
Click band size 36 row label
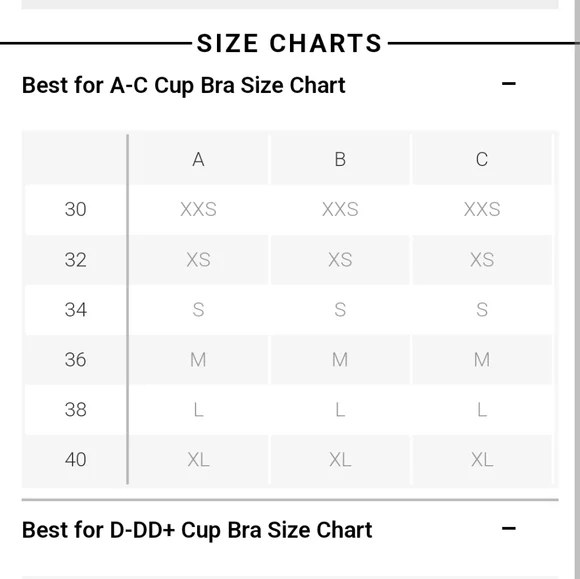(x=75, y=360)
